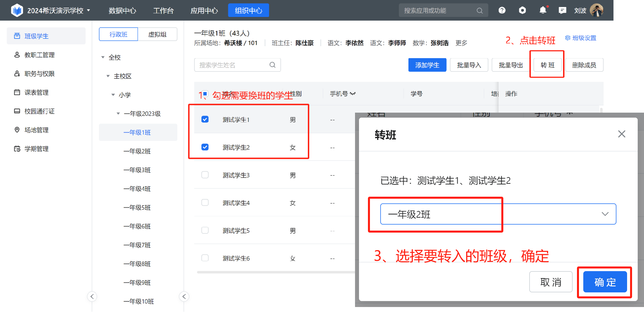644x312 pixels.
Task: Collapse the class tree panel arrow
Action: coord(184,296)
